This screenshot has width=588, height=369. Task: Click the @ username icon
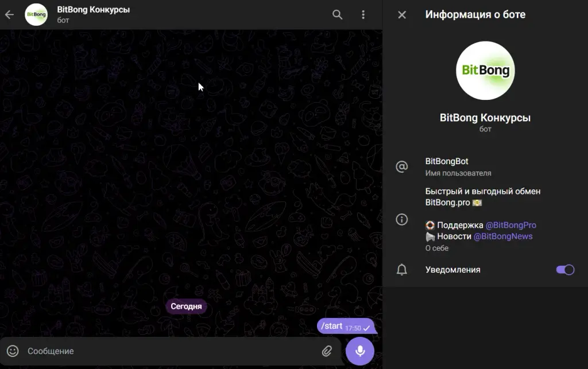(401, 166)
